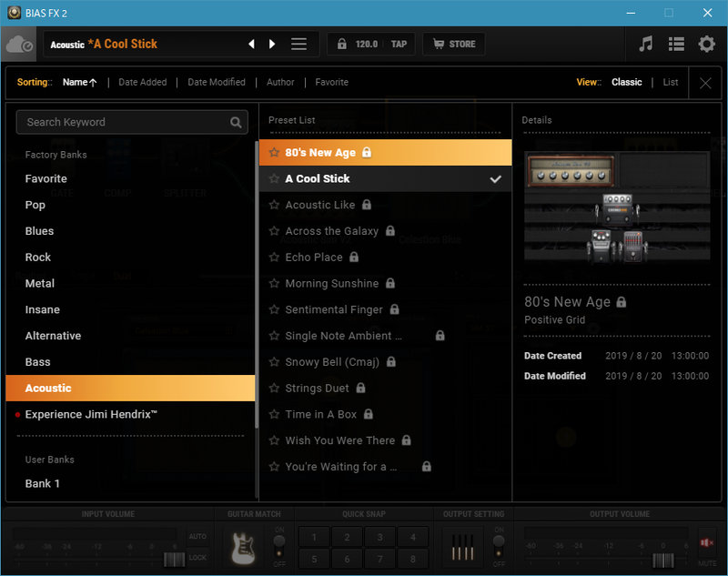Open the music note tuner icon
728x576 pixels.
coord(645,44)
